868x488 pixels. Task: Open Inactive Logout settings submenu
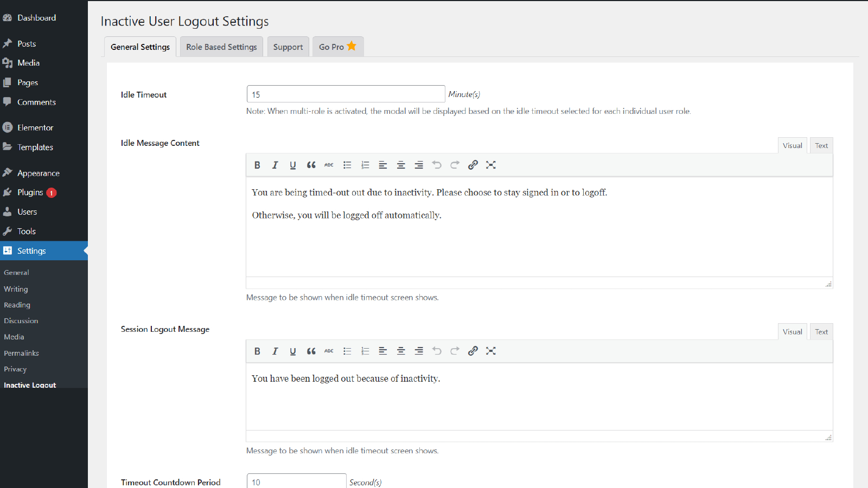[30, 385]
